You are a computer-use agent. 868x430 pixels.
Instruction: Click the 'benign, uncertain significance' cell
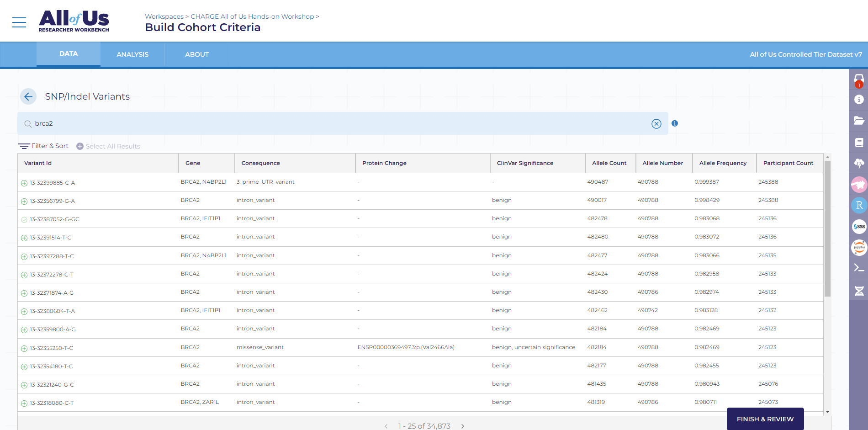pos(533,347)
